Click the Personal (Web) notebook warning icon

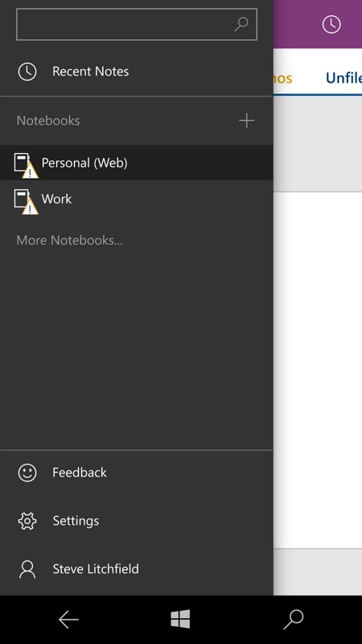coord(30,171)
